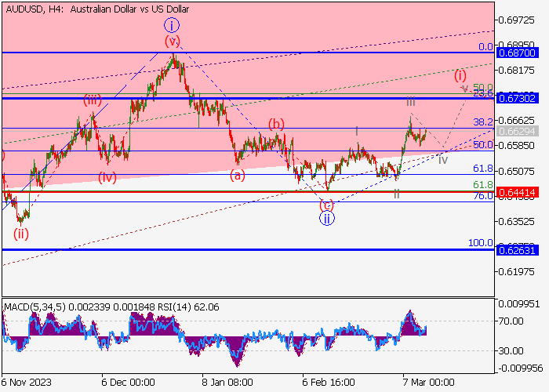Select the 0.0 Fibonacci level label
Screen dimensions: 549x392
(x=485, y=47)
